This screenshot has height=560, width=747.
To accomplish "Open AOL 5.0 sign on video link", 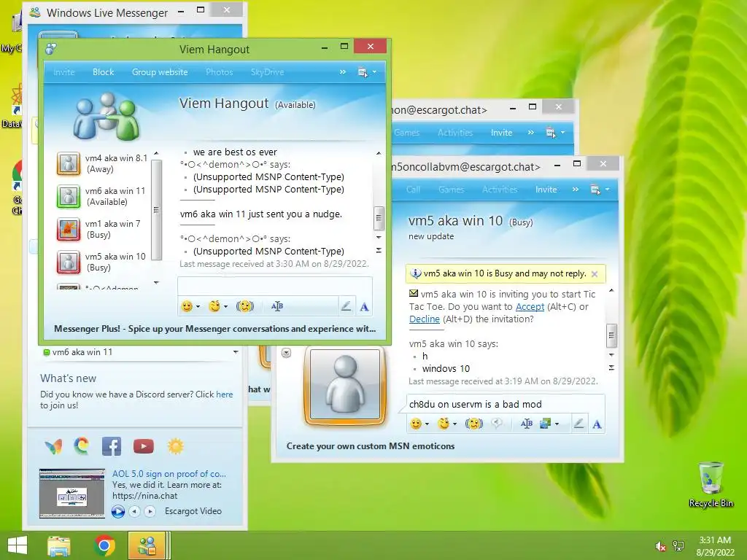I will [x=169, y=474].
